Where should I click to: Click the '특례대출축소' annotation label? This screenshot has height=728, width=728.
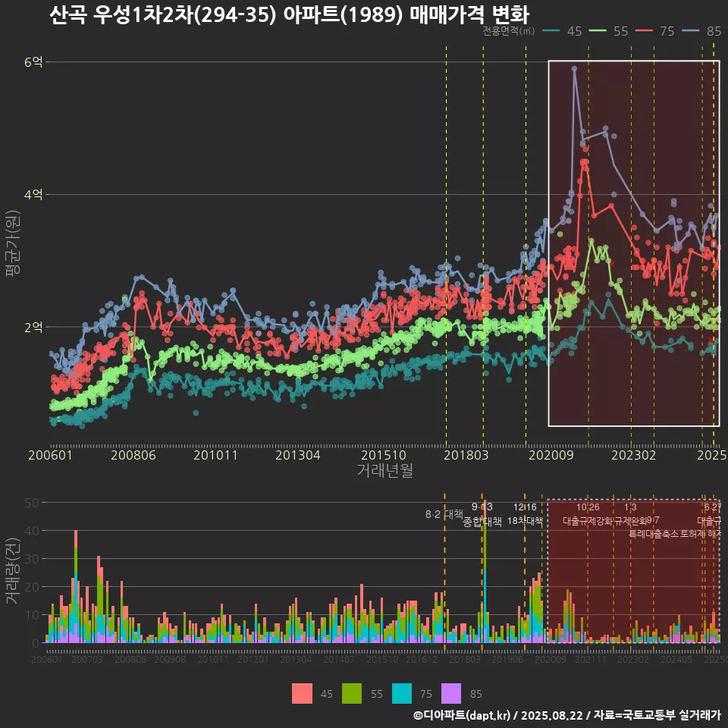pyautogui.click(x=653, y=534)
